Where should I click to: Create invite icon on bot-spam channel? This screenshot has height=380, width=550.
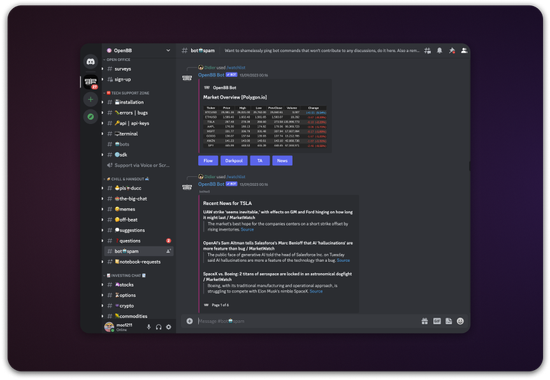point(168,251)
